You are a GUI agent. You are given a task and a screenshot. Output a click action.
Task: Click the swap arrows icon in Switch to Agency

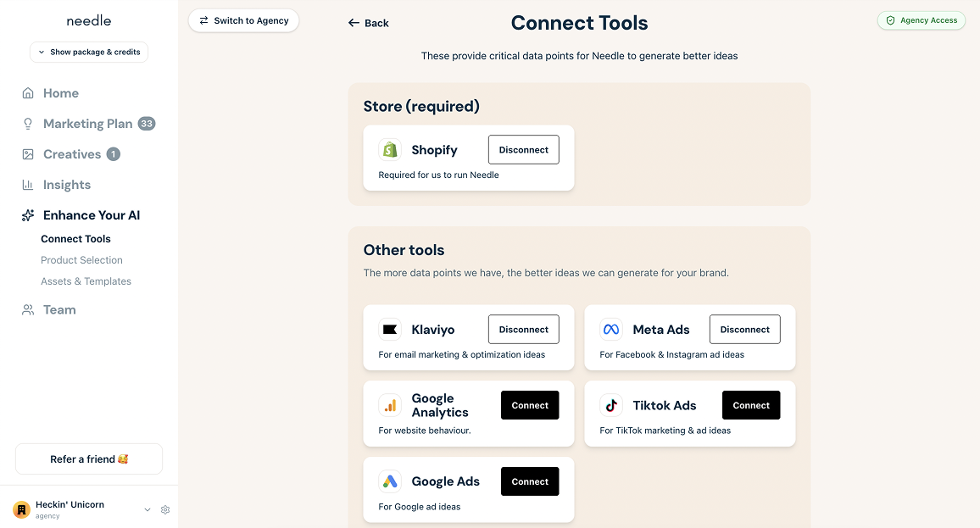click(203, 20)
